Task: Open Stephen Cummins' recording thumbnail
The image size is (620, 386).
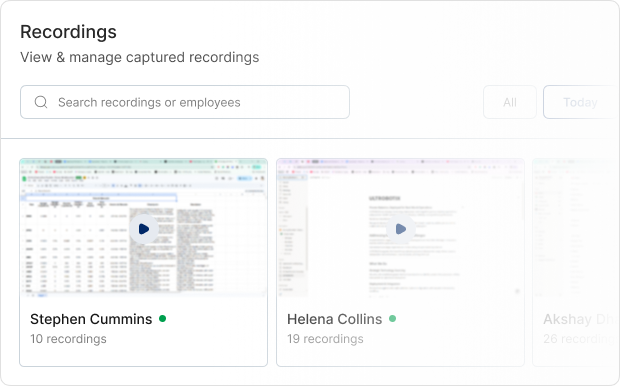Action: 144,228
